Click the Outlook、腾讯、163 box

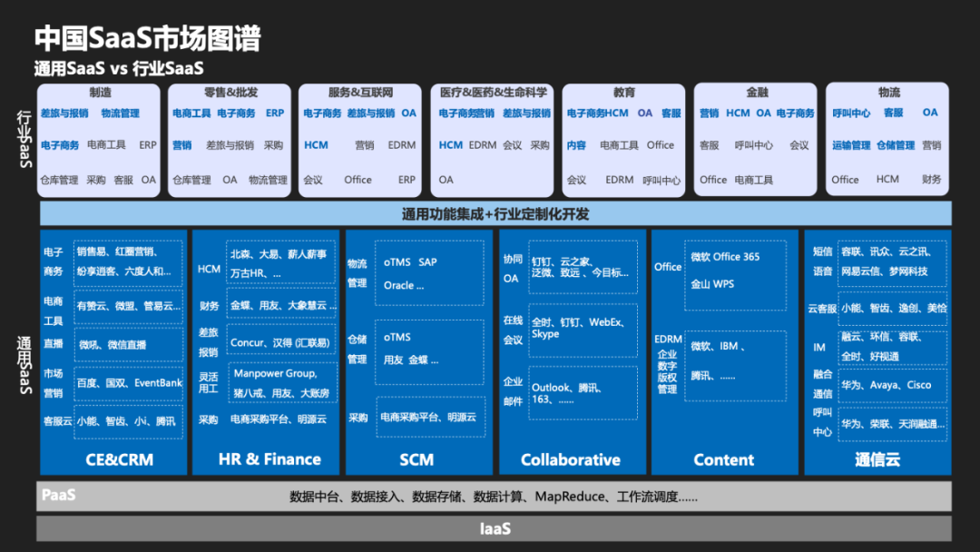click(x=583, y=392)
